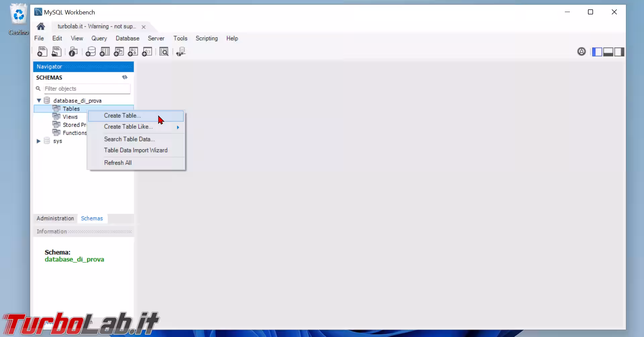Click the search table data toolbar icon
The width and height of the screenshot is (644, 337).
coord(164,52)
